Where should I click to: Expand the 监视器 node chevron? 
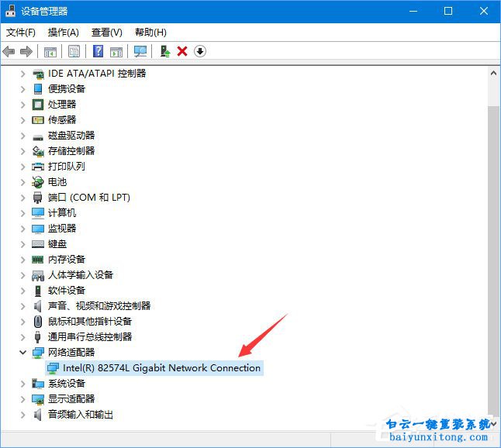[22, 229]
